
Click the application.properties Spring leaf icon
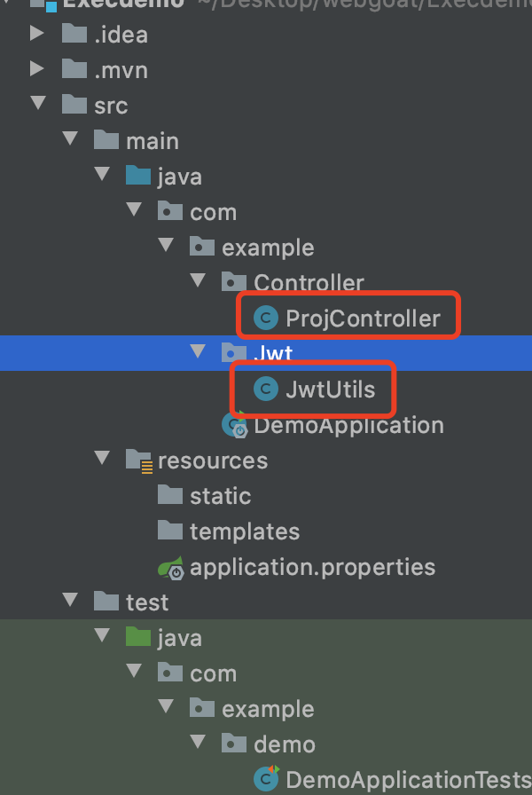tap(171, 567)
